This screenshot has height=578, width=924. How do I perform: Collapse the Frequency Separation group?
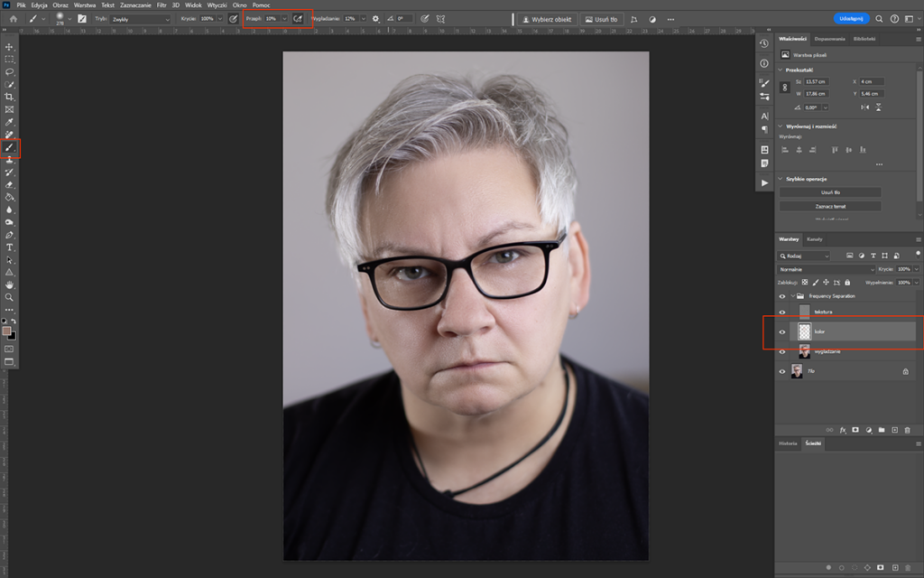[792, 295]
